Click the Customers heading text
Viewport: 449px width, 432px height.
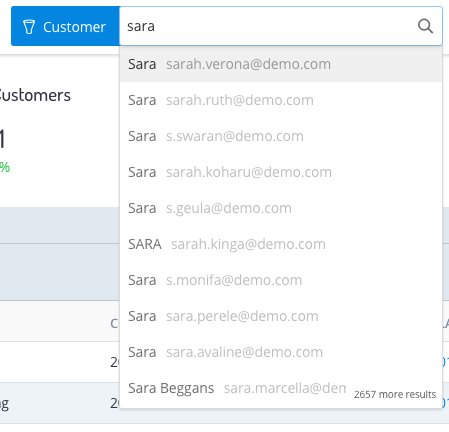coord(35,95)
